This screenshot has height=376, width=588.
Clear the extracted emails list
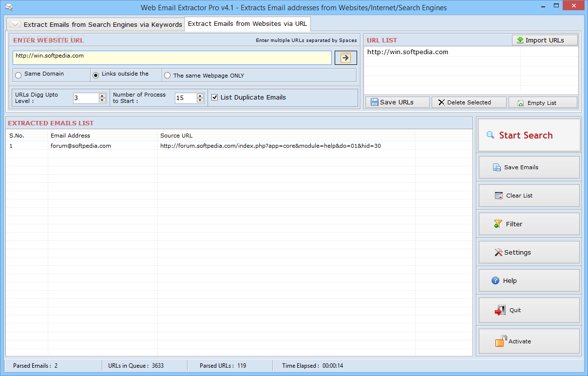click(529, 196)
